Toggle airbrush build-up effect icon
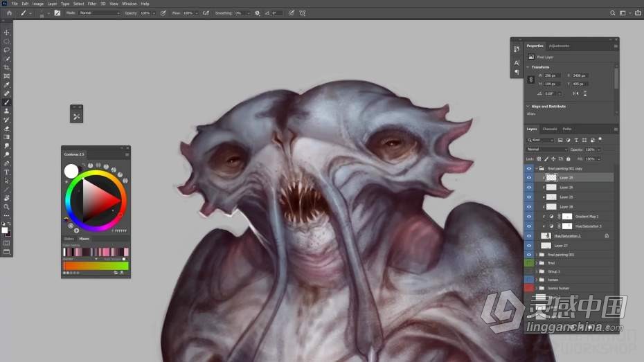 coord(206,13)
